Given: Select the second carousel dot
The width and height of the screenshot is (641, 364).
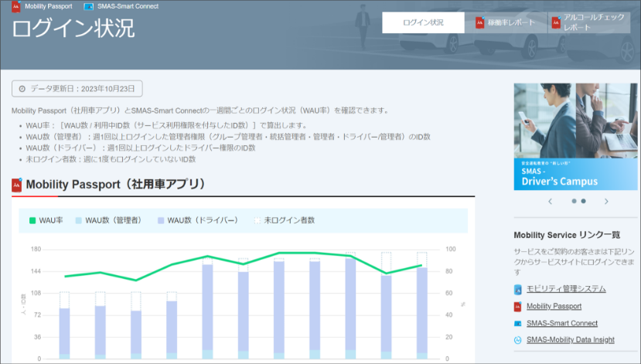Looking at the screenshot, I should (583, 201).
